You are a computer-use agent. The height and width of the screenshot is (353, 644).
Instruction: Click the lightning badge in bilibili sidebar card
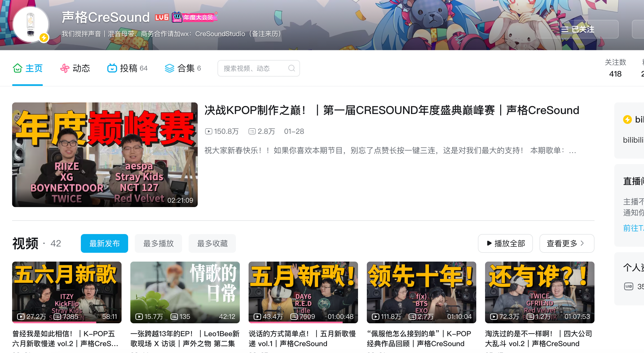tap(628, 120)
